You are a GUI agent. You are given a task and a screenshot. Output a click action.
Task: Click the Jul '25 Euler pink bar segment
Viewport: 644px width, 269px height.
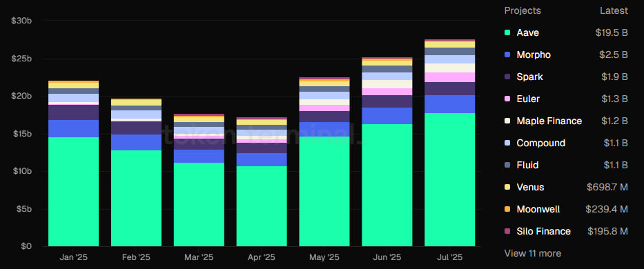(450, 77)
